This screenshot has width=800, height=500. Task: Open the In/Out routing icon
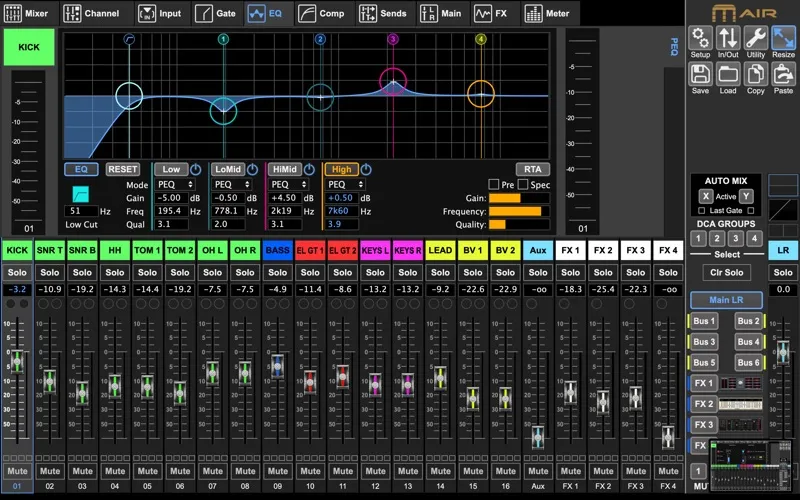(728, 38)
